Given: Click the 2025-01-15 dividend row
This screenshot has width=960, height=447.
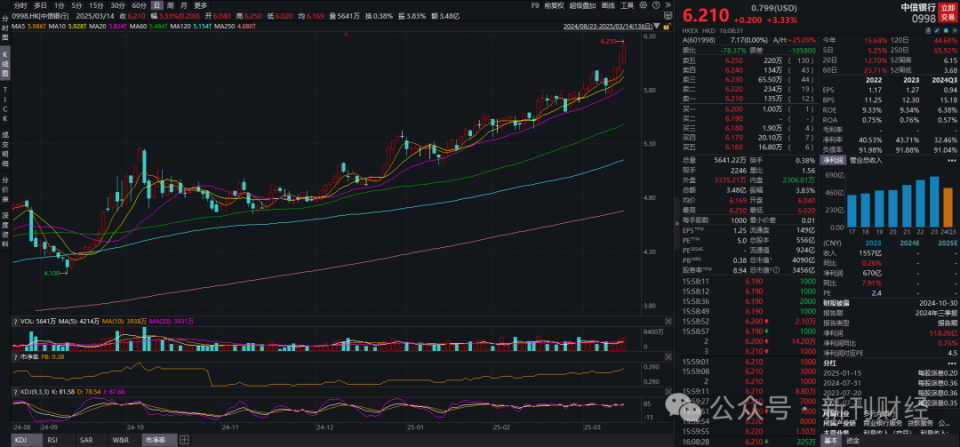Looking at the screenshot, I should point(889,372).
